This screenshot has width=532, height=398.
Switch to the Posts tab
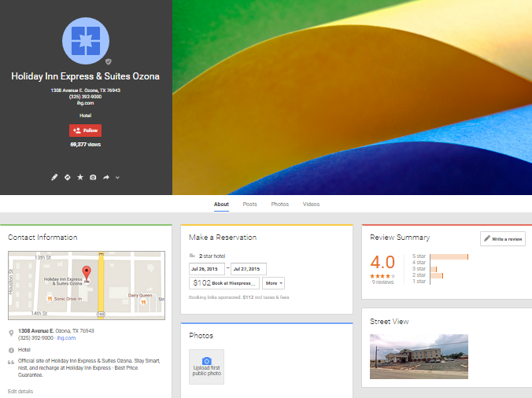(x=249, y=204)
